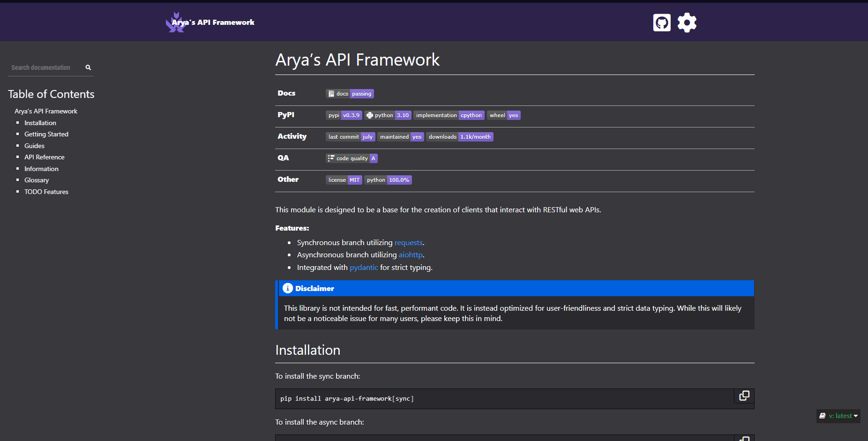Follow the pydantic link
The image size is (868, 441).
pos(364,267)
